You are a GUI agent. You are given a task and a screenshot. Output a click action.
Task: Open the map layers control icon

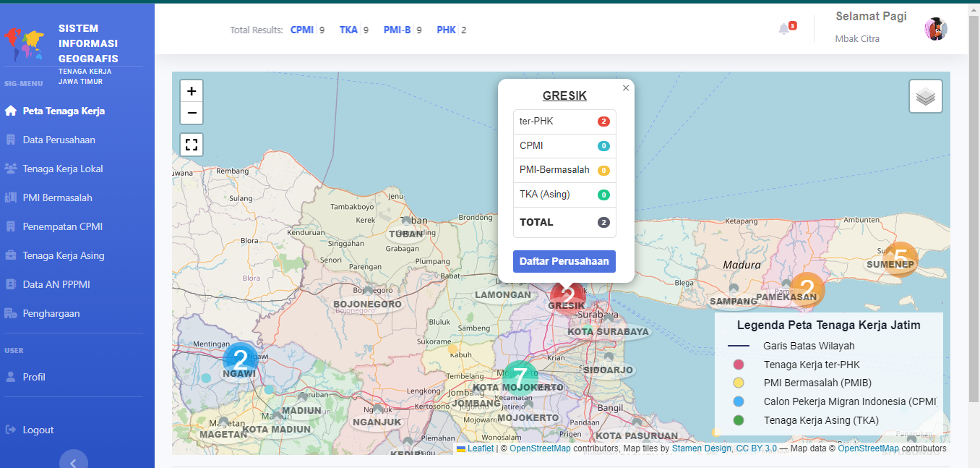pyautogui.click(x=925, y=95)
